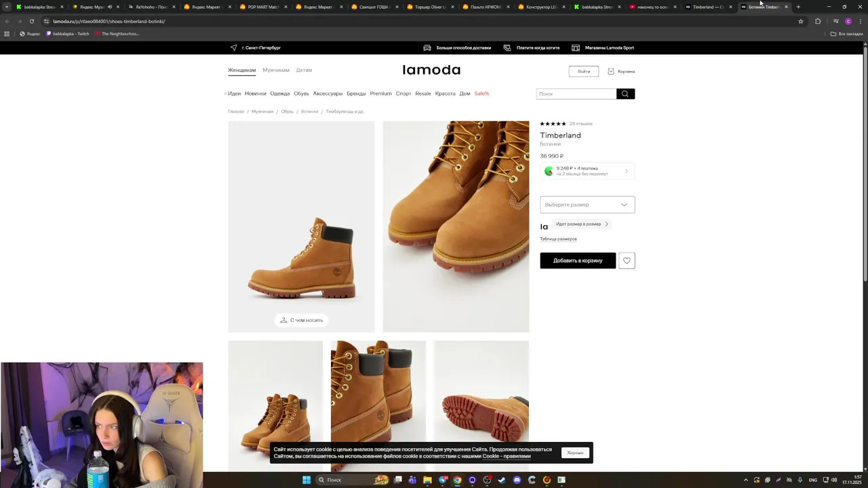Screen dimensions: 868x488
Task: Click the five-star rating icons
Action: (x=553, y=124)
